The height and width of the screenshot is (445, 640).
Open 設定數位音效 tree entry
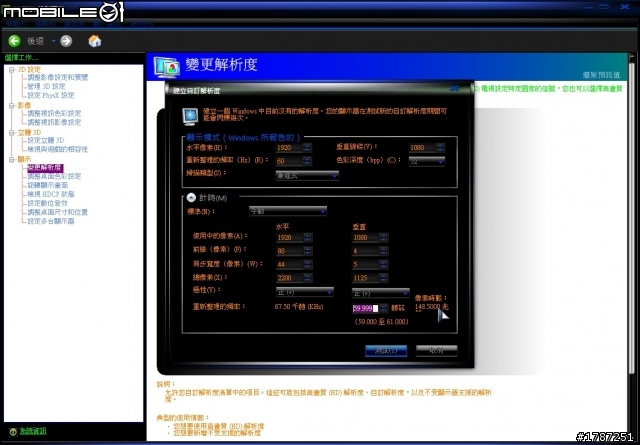point(47,203)
